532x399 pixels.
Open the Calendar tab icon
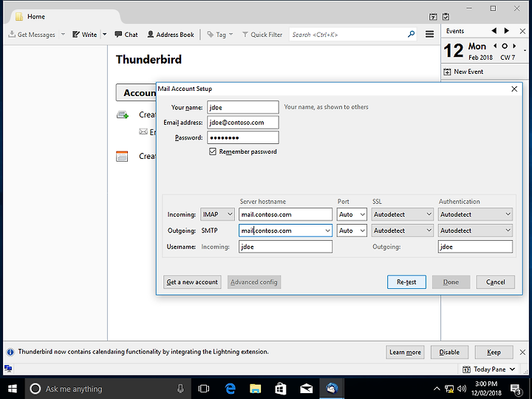click(x=433, y=16)
